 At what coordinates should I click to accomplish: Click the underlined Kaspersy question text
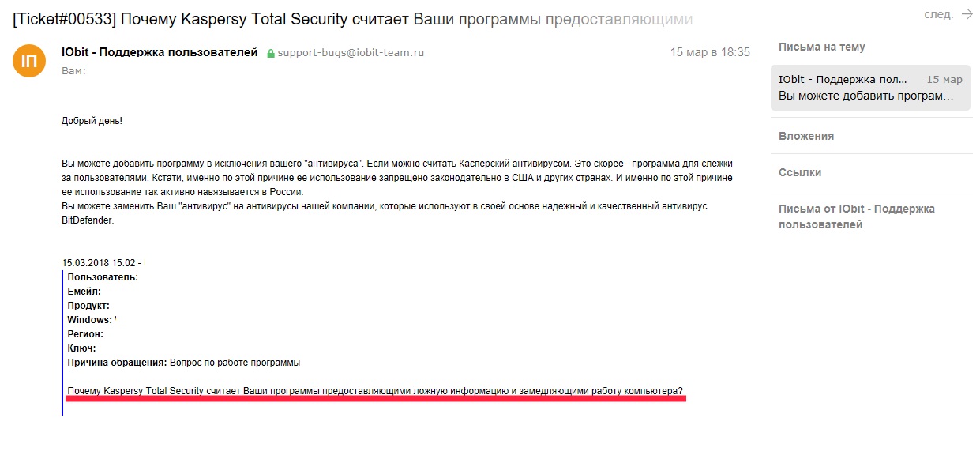[x=375, y=391]
